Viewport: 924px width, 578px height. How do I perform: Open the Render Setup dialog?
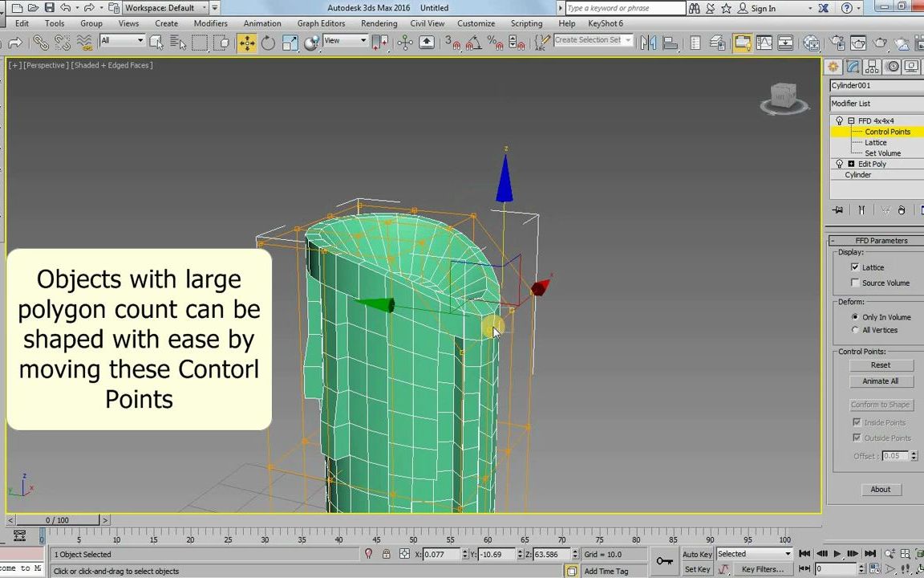(836, 41)
